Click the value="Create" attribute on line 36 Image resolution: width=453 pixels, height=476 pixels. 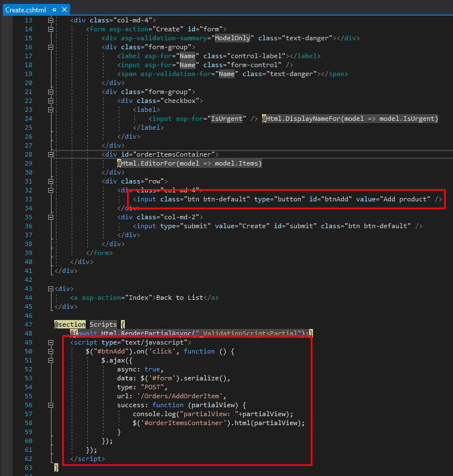(242, 226)
